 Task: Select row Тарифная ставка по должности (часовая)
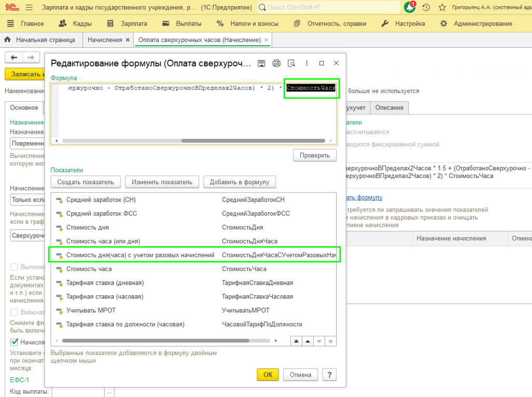(194, 324)
